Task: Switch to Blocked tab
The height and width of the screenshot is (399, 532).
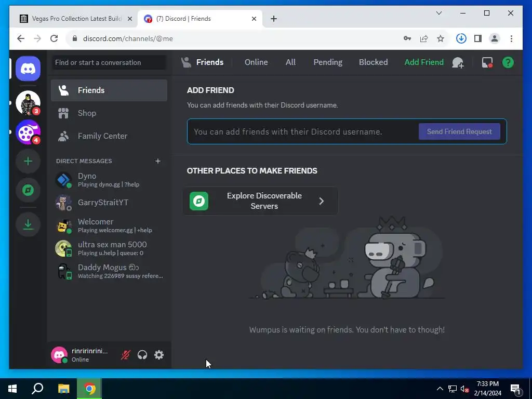Action: 373,62
